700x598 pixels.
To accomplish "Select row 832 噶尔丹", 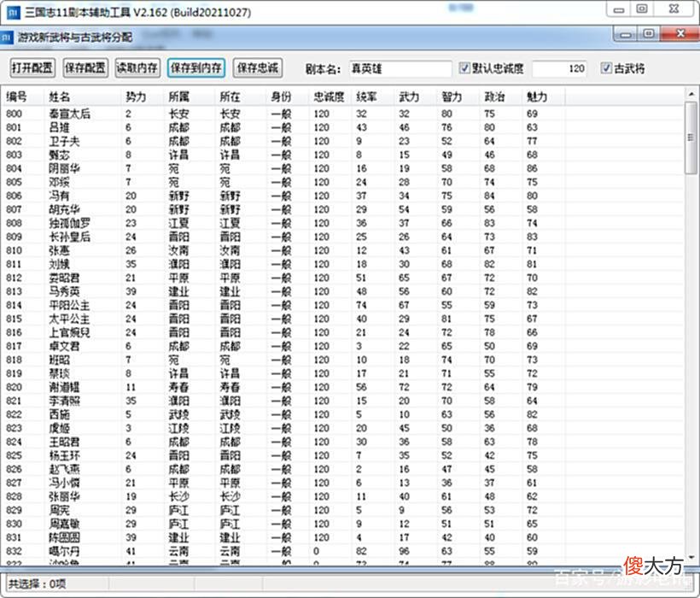I will 343,551.
